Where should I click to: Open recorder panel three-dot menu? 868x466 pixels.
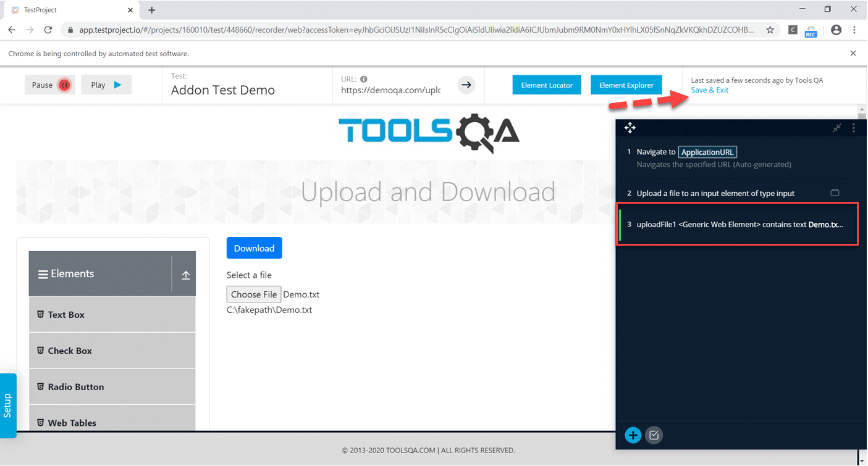coord(854,128)
